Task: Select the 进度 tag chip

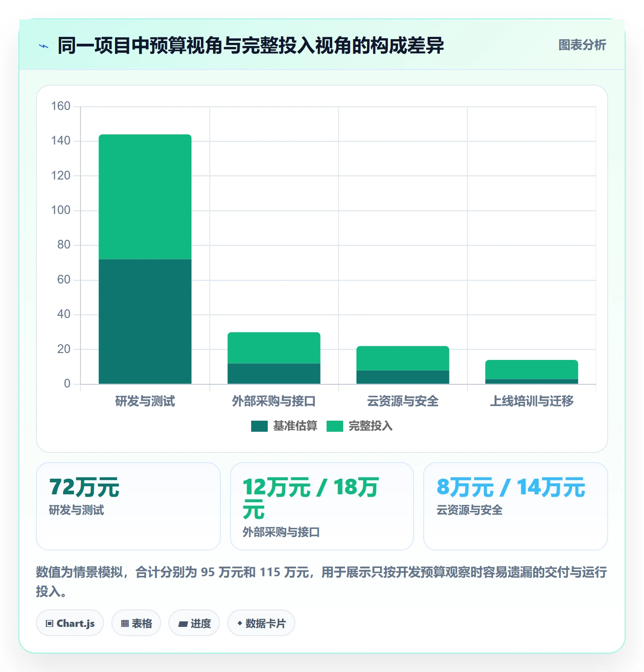Action: click(194, 623)
